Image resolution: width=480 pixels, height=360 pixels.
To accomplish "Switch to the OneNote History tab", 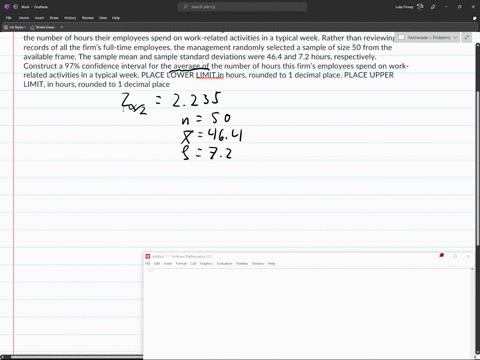I will [x=70, y=18].
